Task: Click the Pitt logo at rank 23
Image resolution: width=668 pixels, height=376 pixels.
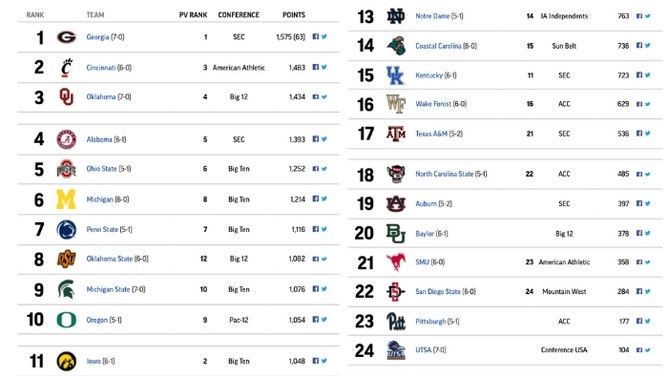Action: click(x=396, y=321)
